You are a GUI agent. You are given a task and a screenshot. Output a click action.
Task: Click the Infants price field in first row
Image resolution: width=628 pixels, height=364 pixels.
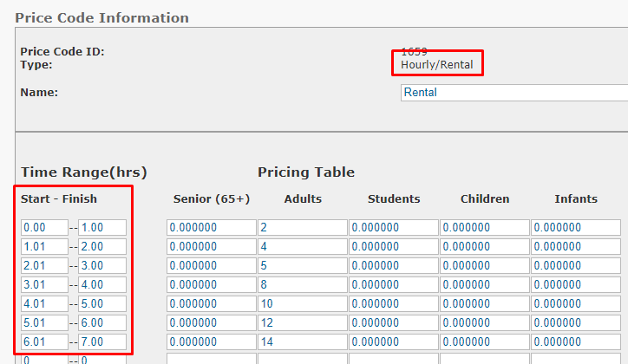pos(576,228)
